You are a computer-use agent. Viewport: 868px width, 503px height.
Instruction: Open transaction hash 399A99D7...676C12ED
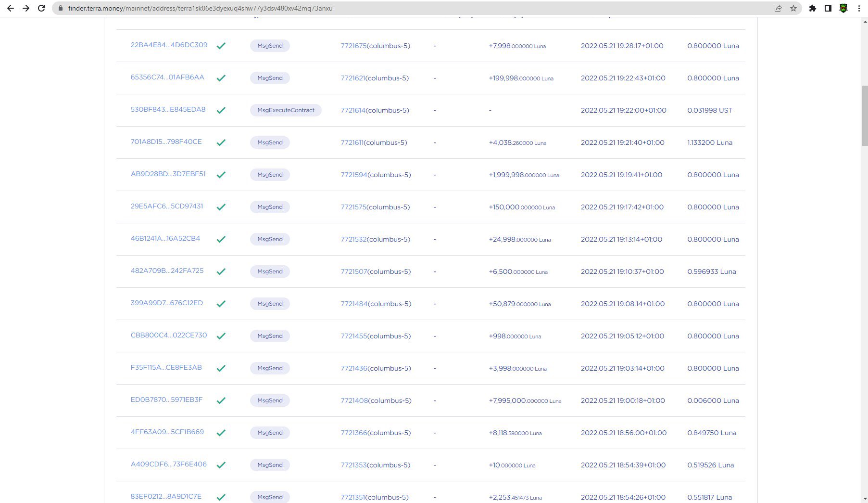click(167, 303)
